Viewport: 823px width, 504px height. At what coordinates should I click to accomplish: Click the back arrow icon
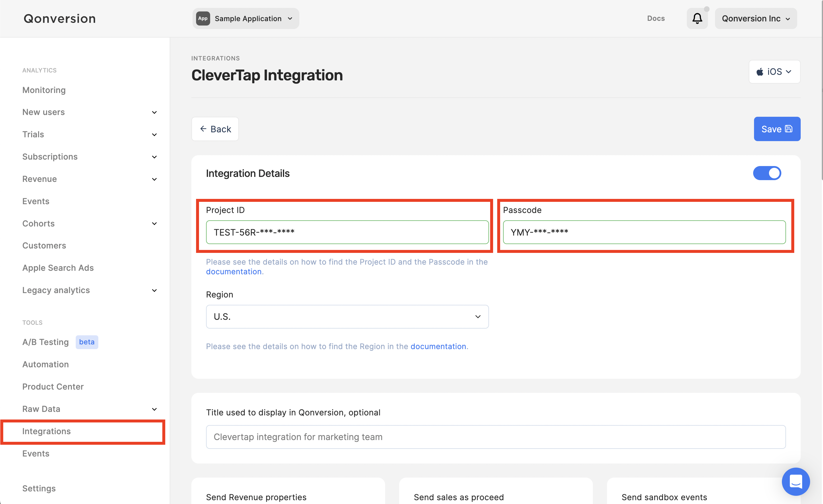click(x=203, y=129)
